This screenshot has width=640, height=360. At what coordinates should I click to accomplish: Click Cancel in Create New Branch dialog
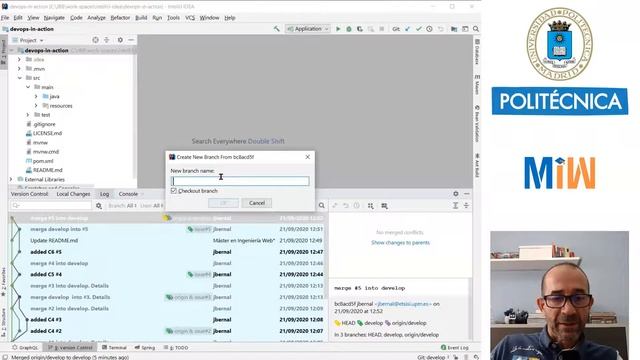(x=257, y=203)
